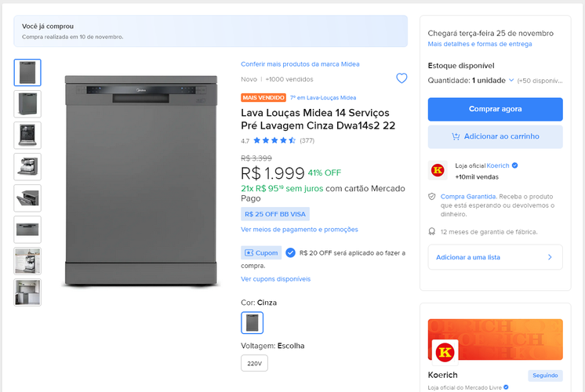Click the star rating icons
Viewport: 585px width, 392px height.
(x=274, y=141)
